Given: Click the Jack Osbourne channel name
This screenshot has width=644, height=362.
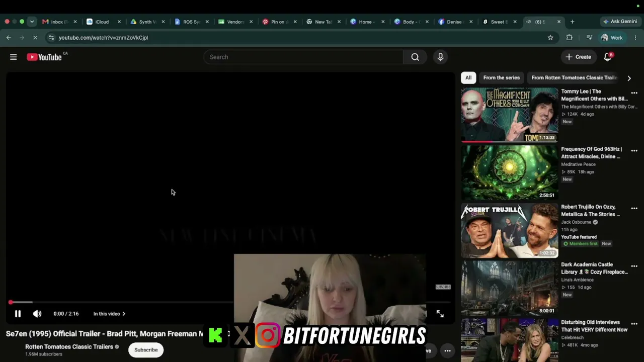Looking at the screenshot, I should (x=576, y=222).
